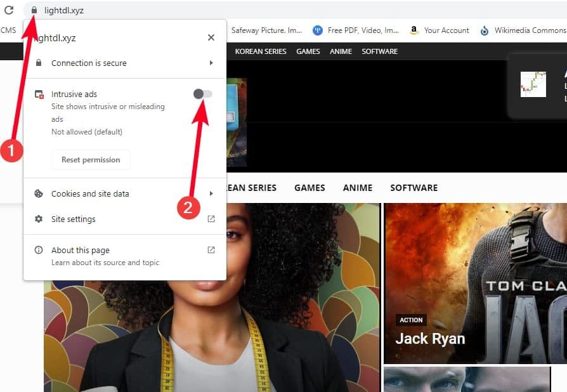The width and height of the screenshot is (567, 392).
Task: Open the Site settings entry
Action: (74, 219)
